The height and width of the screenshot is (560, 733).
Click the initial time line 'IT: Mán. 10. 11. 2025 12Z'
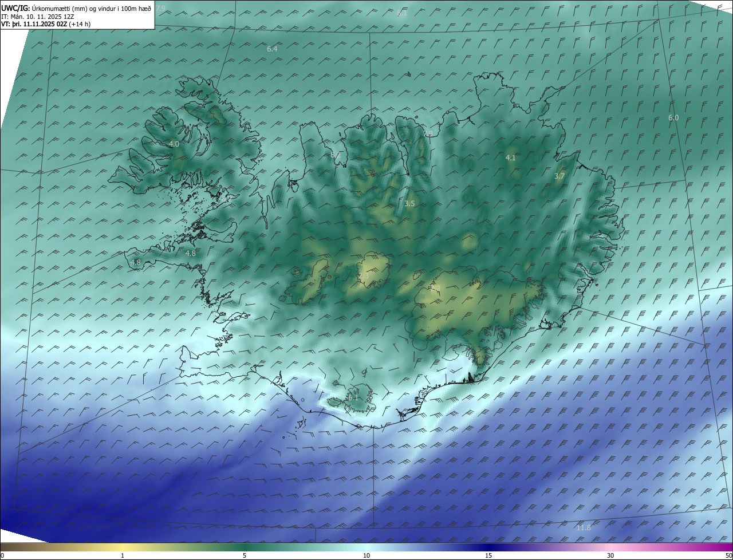[x=37, y=16]
